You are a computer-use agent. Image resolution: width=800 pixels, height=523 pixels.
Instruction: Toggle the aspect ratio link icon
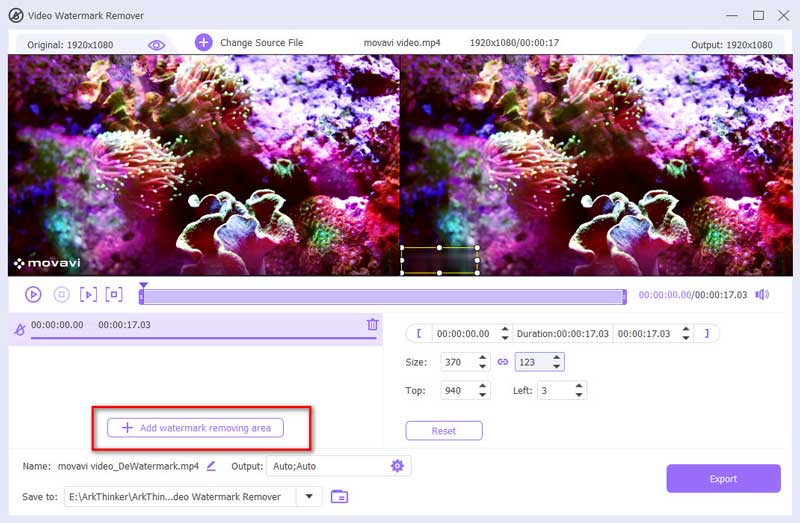click(x=503, y=362)
